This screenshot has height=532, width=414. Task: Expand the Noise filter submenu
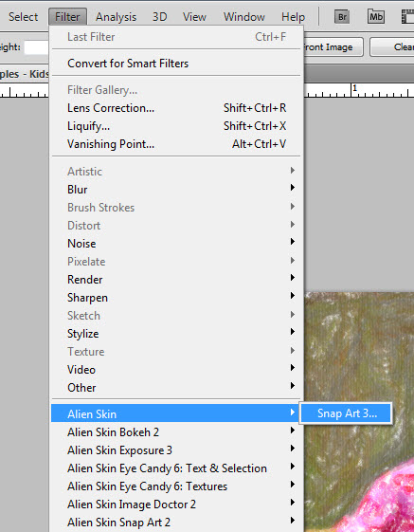176,244
